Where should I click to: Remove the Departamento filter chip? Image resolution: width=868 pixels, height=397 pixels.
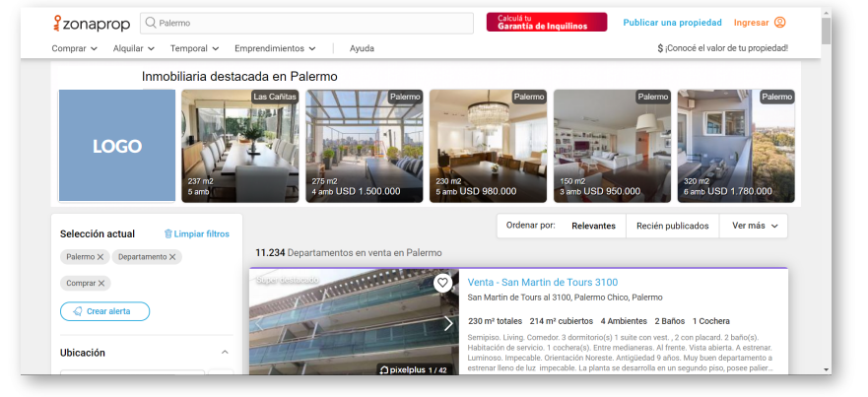(172, 257)
